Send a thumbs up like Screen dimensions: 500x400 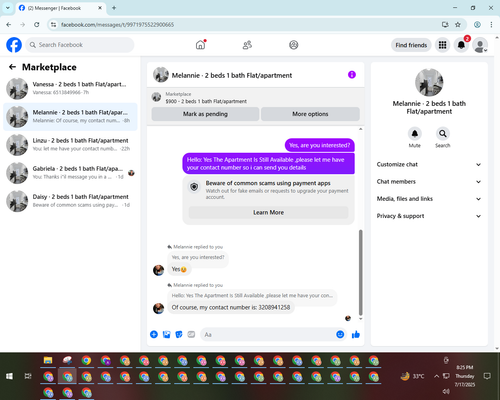(x=356, y=334)
